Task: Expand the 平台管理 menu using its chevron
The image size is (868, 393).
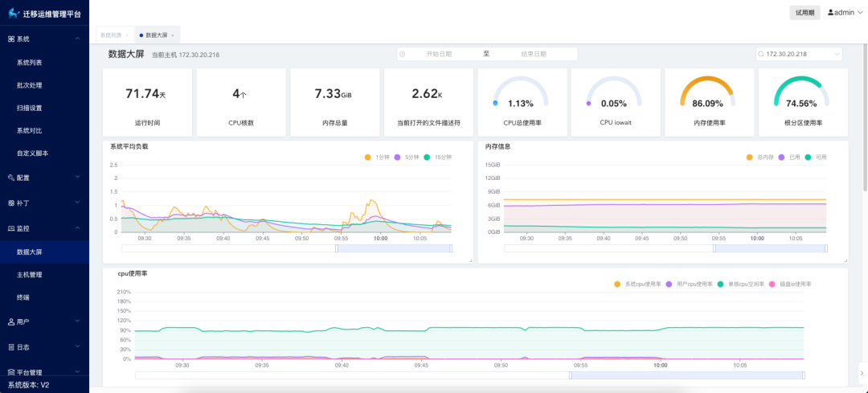Action: click(77, 372)
